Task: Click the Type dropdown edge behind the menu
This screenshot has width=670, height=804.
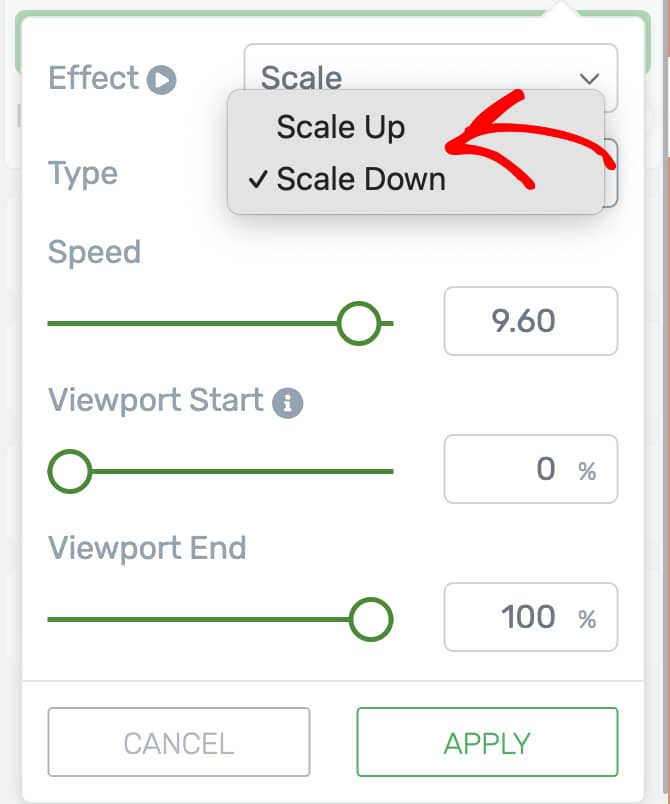Action: [x=611, y=174]
